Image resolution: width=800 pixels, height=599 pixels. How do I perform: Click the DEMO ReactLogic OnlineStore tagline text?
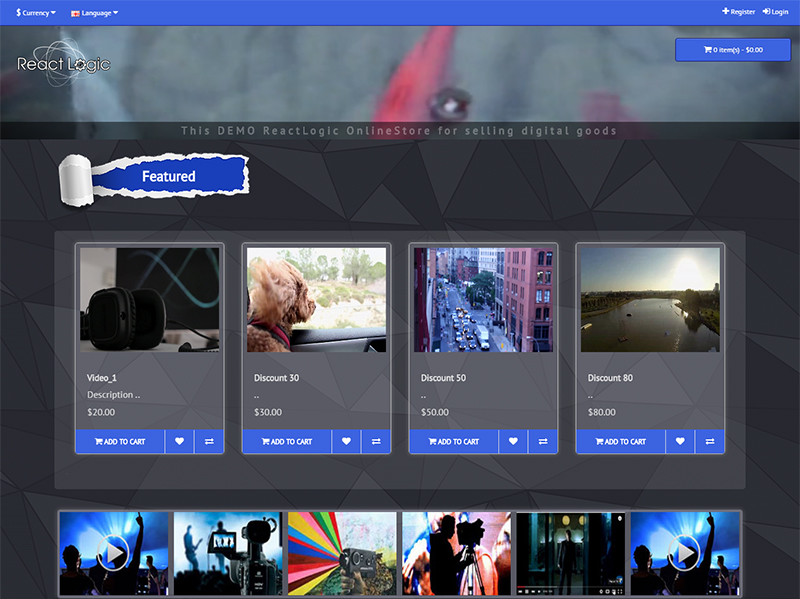pos(399,131)
